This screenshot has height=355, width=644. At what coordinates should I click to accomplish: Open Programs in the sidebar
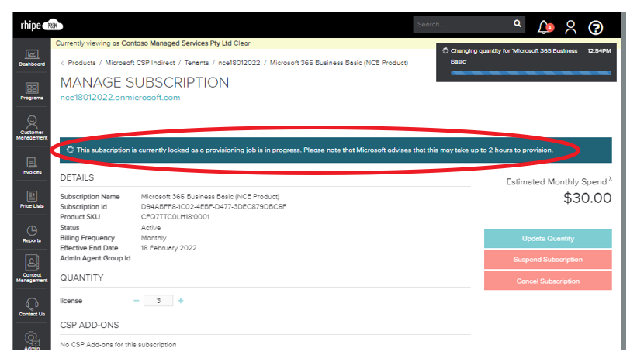click(32, 91)
